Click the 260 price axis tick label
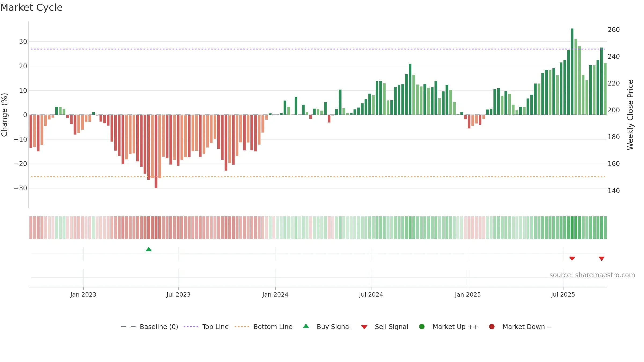The height and width of the screenshot is (362, 644). coord(614,29)
